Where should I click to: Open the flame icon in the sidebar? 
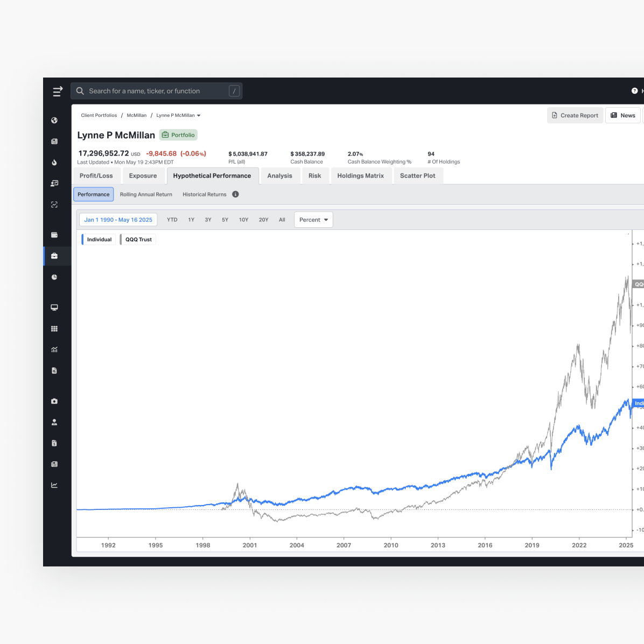point(54,163)
